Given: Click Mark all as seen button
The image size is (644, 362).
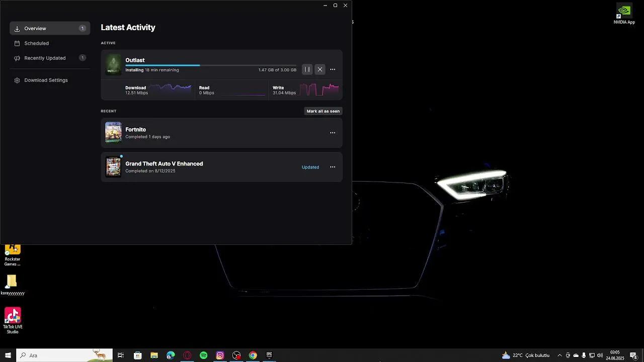Looking at the screenshot, I should [x=323, y=111].
